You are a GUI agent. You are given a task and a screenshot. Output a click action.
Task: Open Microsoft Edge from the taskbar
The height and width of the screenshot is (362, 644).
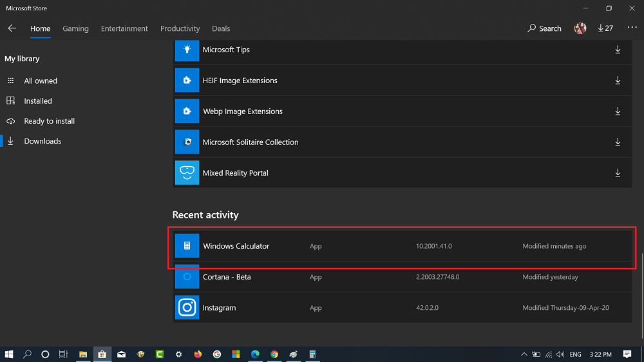[x=255, y=354]
